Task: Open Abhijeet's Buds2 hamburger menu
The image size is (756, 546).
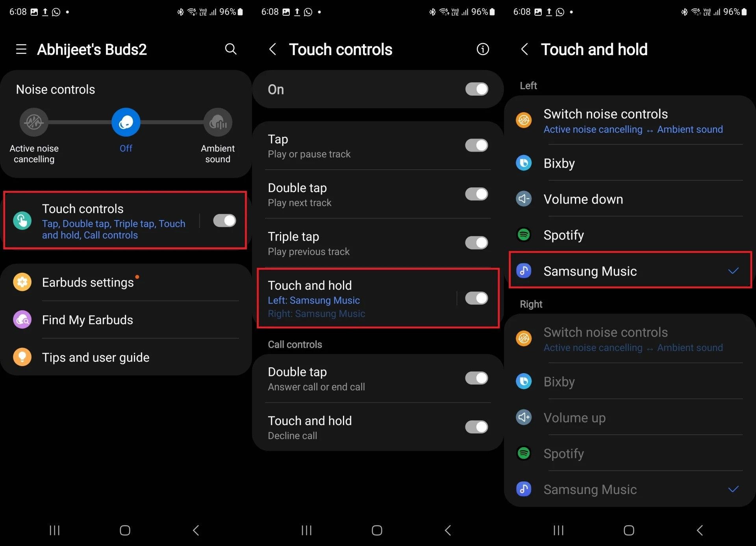Action: tap(20, 49)
